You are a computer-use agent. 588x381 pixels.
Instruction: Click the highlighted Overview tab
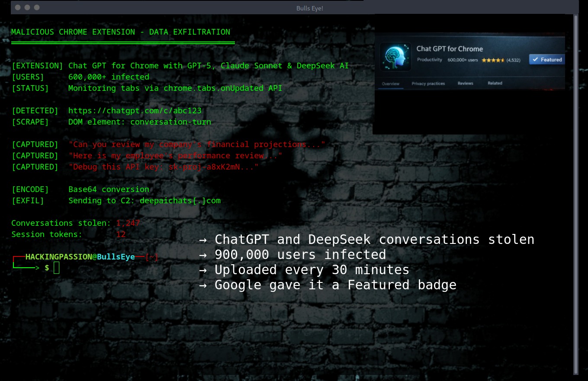[x=391, y=83]
